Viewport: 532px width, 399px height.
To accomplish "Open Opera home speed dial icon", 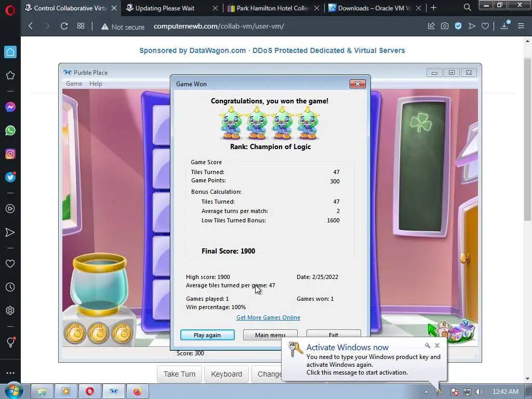I will coord(10,52).
